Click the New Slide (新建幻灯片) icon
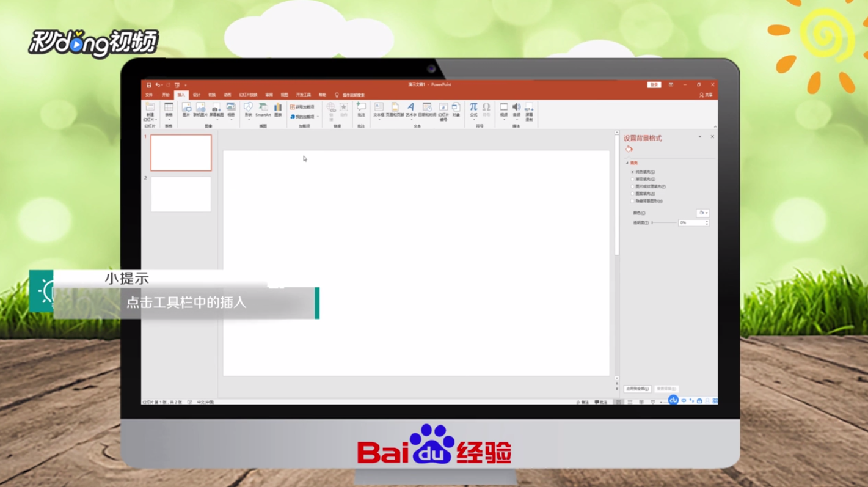 tap(150, 107)
